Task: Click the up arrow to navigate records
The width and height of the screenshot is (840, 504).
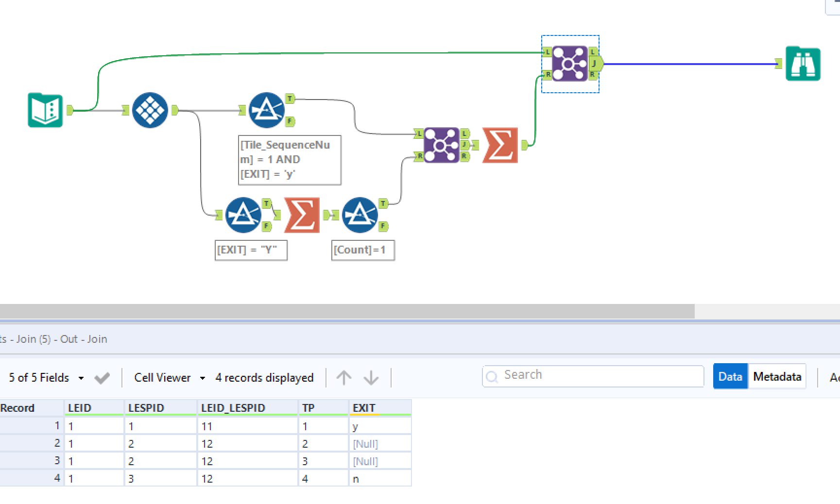Action: [344, 377]
